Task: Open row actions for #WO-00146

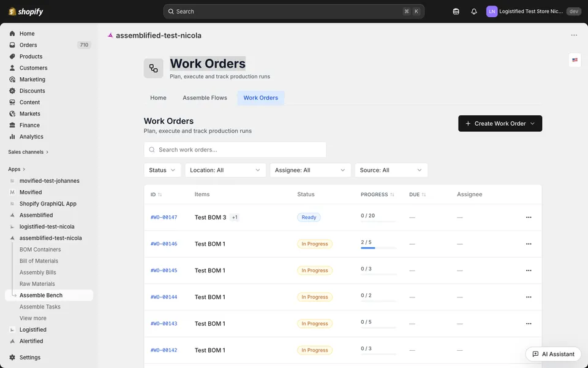Action: [x=529, y=244]
